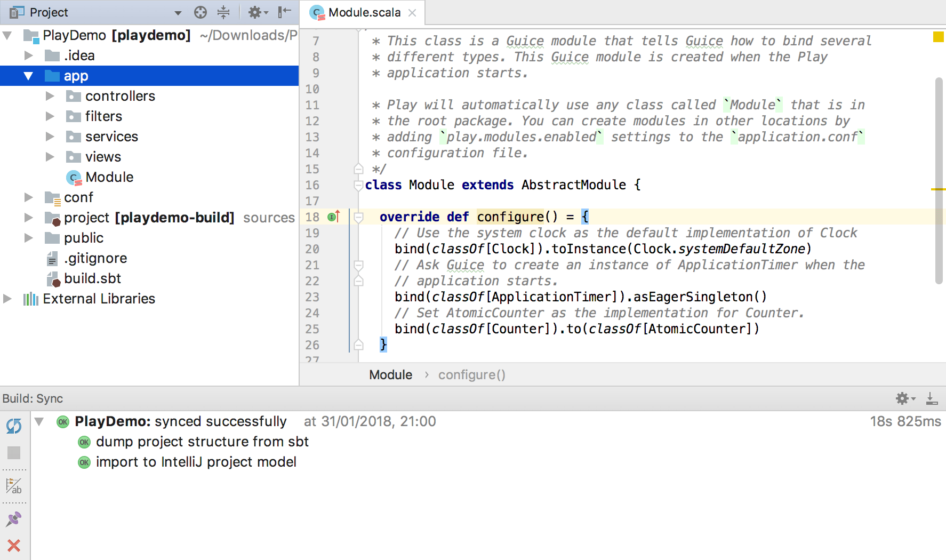
Task: Select 'dump project structure from sbt' entry
Action: 202,442
